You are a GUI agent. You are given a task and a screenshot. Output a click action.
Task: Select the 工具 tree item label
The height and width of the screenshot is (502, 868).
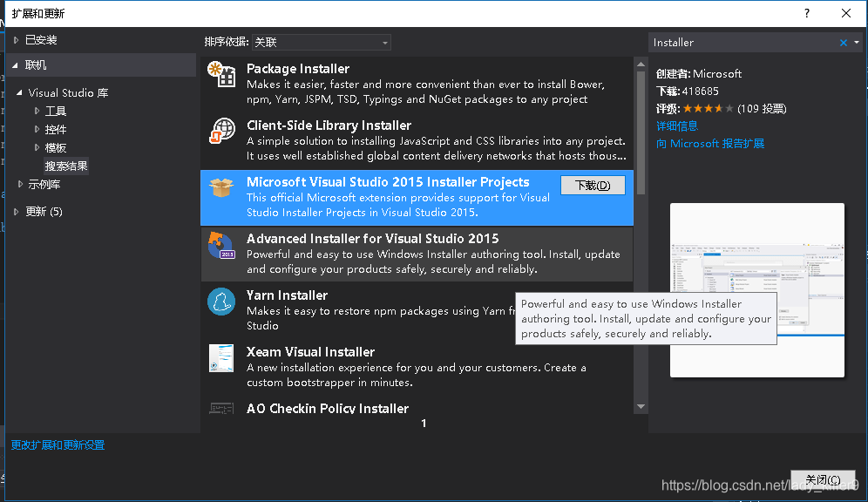pyautogui.click(x=56, y=112)
